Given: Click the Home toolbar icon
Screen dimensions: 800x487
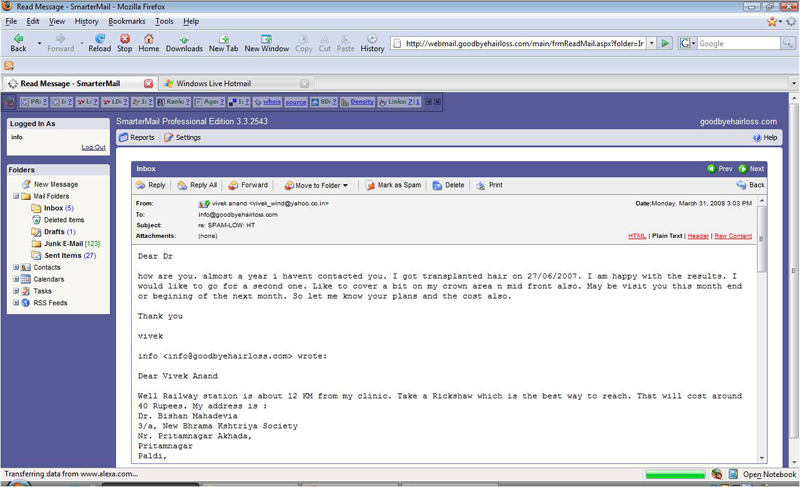Looking at the screenshot, I should [149, 42].
